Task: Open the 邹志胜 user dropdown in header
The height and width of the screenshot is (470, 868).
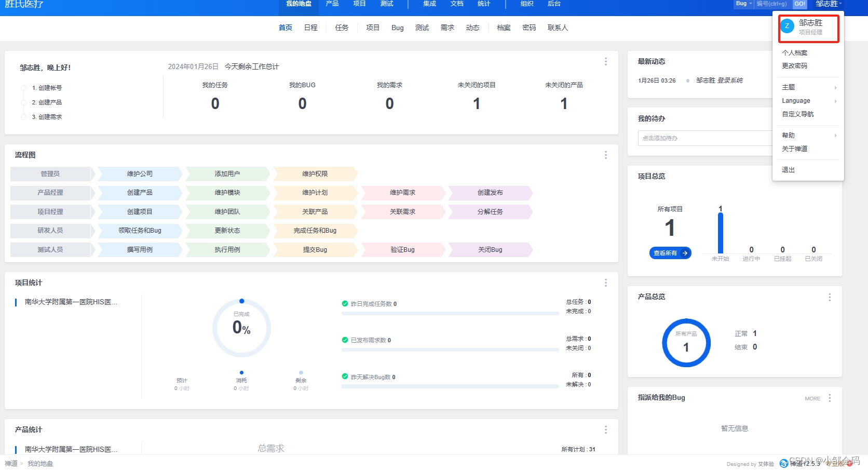Action: pyautogui.click(x=829, y=4)
